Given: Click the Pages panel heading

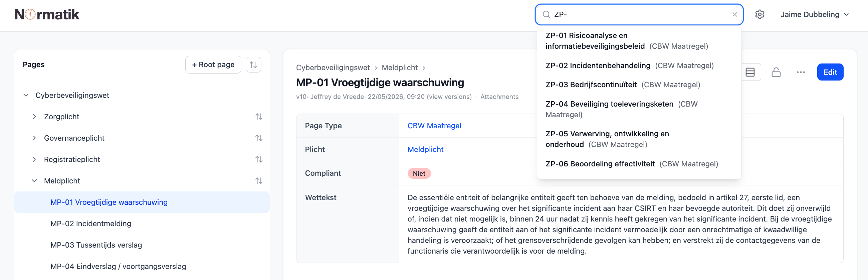Looking at the screenshot, I should coord(33,65).
